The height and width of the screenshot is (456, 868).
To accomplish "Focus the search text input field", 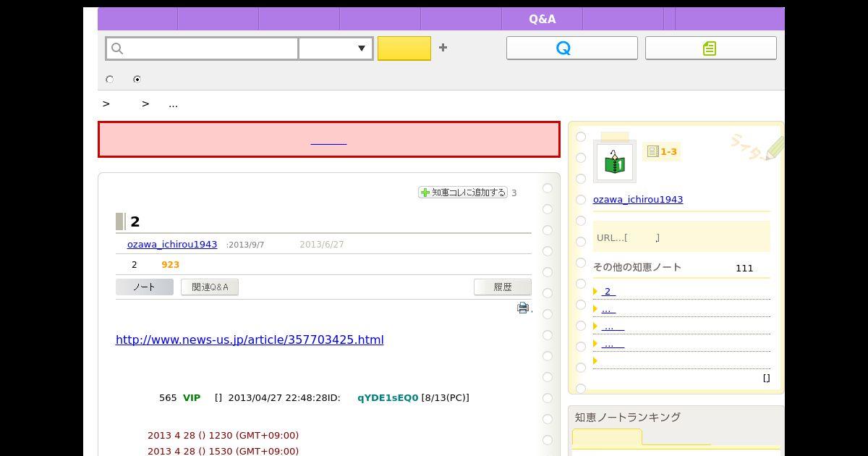I will click(202, 48).
